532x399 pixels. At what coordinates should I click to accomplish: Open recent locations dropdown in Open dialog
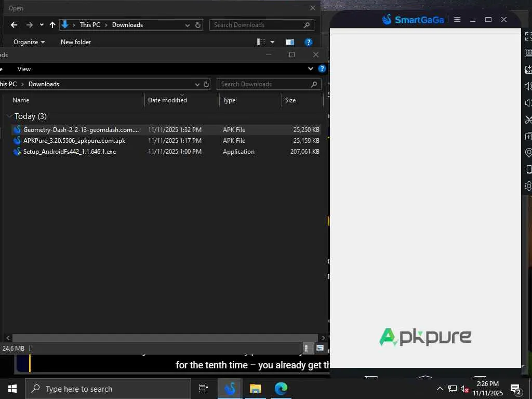click(42, 25)
